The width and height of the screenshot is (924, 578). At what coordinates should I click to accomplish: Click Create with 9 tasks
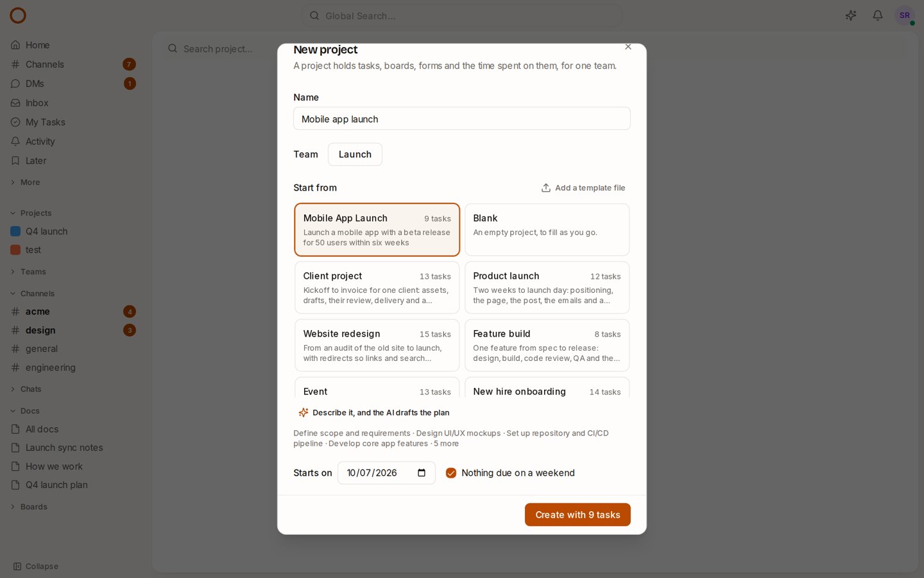(577, 514)
